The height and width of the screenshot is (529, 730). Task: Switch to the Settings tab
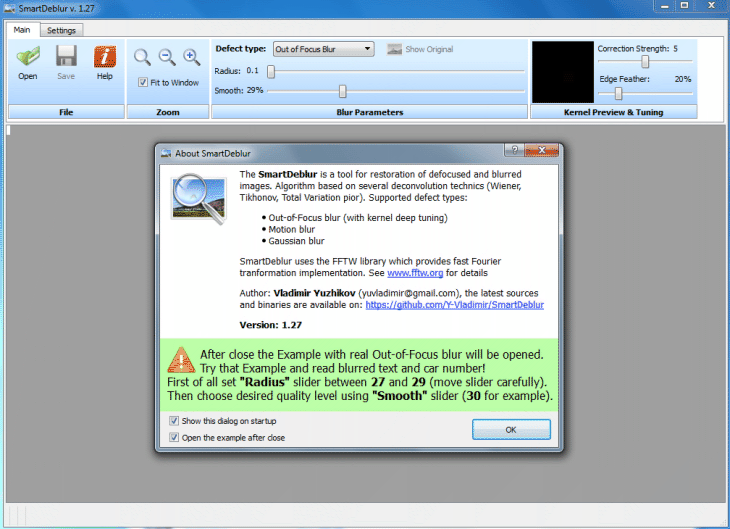click(x=62, y=30)
